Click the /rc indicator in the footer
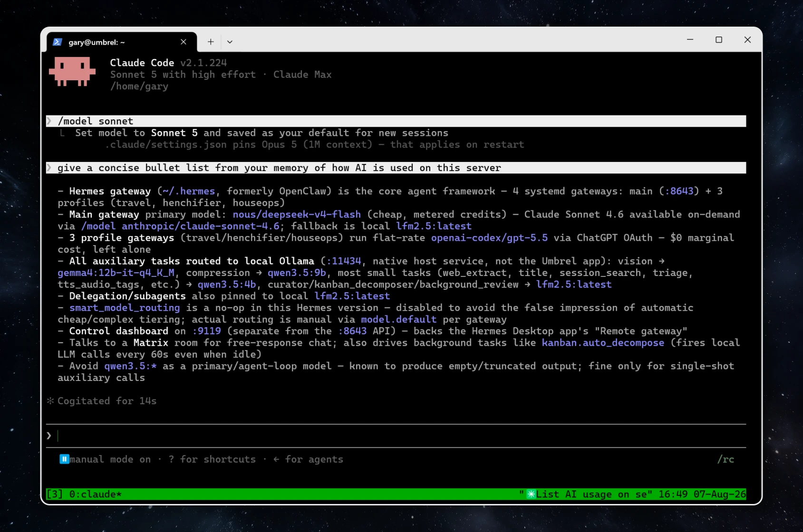803x532 pixels. (726, 459)
